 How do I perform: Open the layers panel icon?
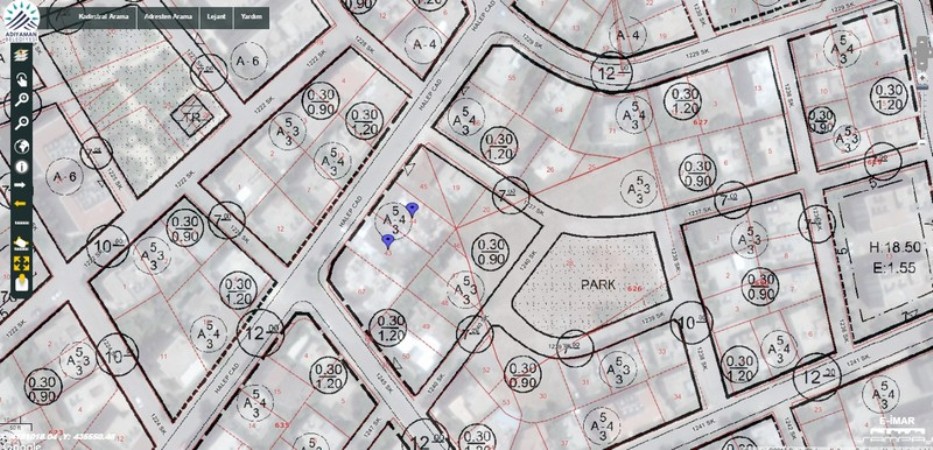(x=21, y=55)
